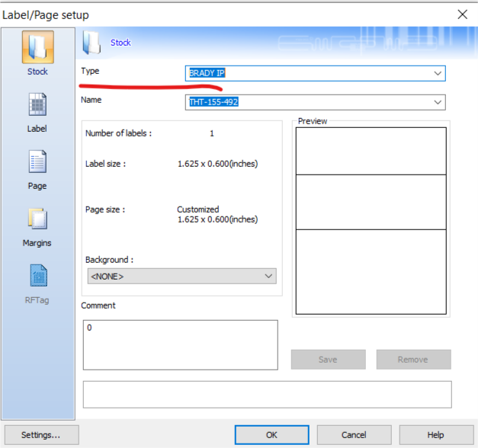Click the RFTag text label in sidebar

37,300
